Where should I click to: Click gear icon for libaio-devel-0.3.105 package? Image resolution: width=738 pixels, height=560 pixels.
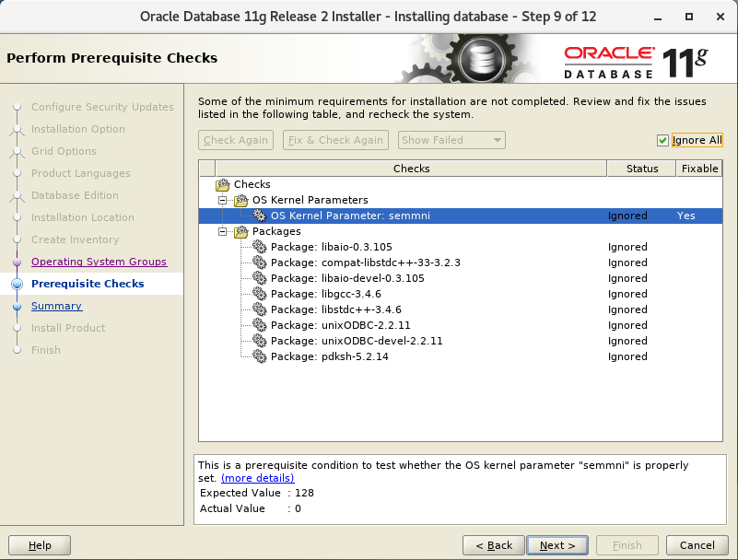(x=259, y=278)
